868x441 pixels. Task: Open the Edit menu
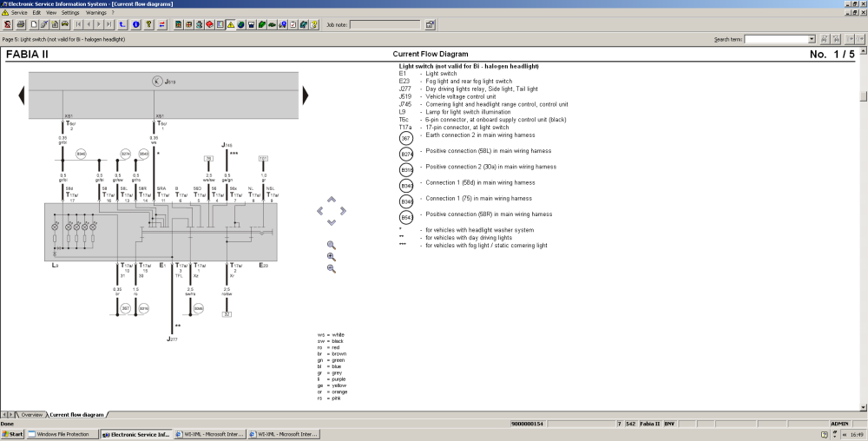coord(36,12)
